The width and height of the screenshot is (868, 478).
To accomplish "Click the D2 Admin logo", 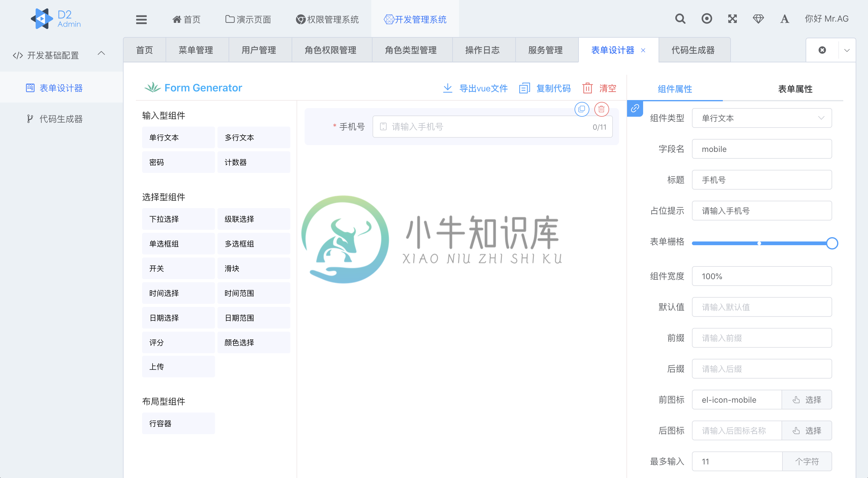I will click(x=56, y=19).
